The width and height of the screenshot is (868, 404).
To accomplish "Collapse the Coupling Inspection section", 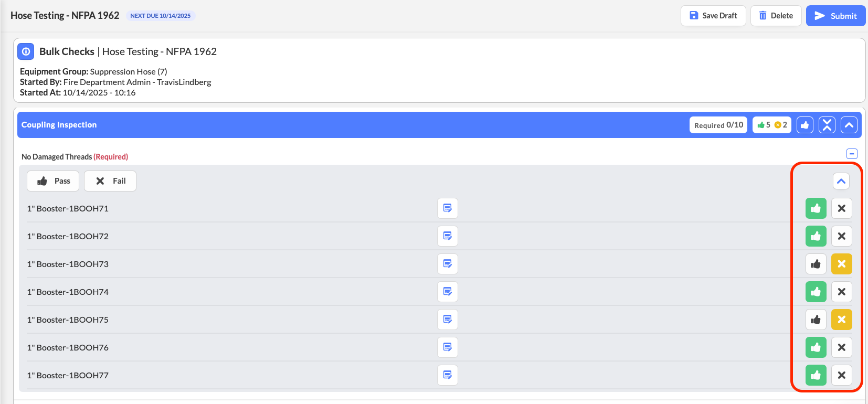I will coord(849,125).
